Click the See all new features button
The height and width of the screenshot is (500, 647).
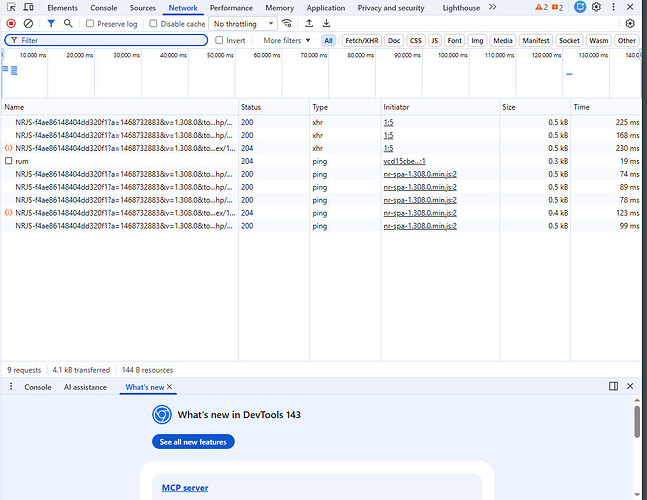tap(194, 441)
